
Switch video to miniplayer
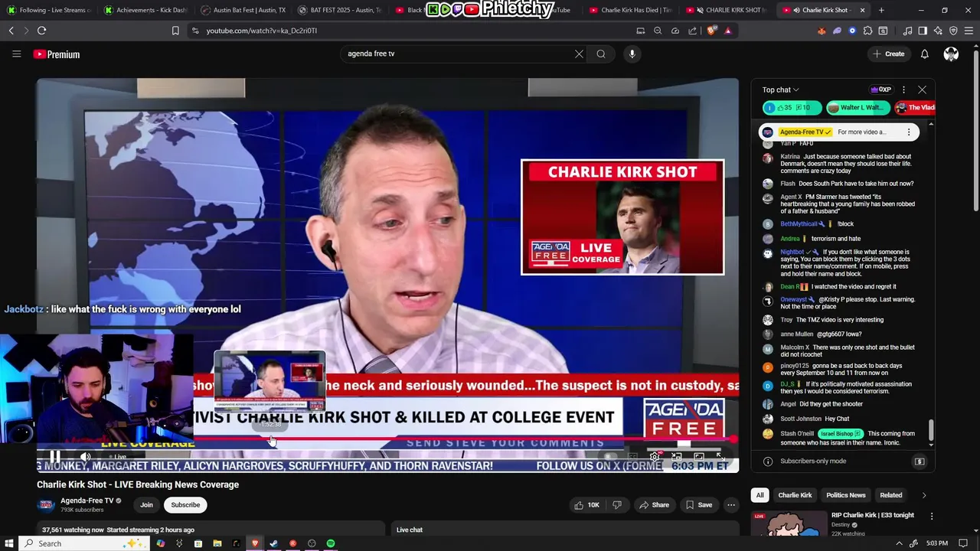[x=677, y=457]
